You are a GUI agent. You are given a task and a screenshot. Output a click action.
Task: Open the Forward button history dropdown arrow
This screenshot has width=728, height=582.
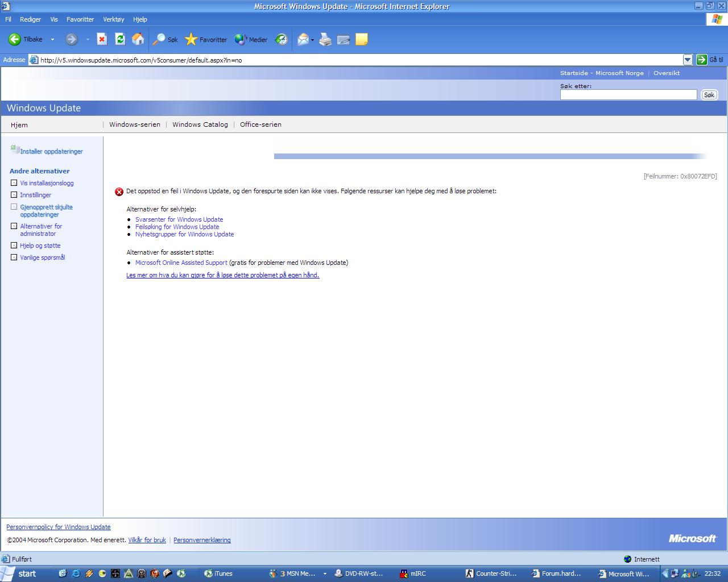(x=88, y=39)
